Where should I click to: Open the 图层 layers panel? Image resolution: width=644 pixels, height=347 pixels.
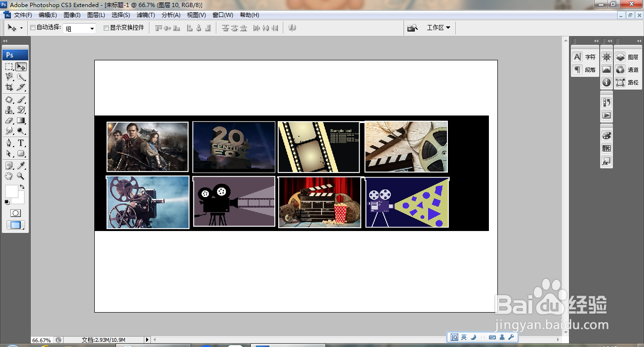pos(627,57)
